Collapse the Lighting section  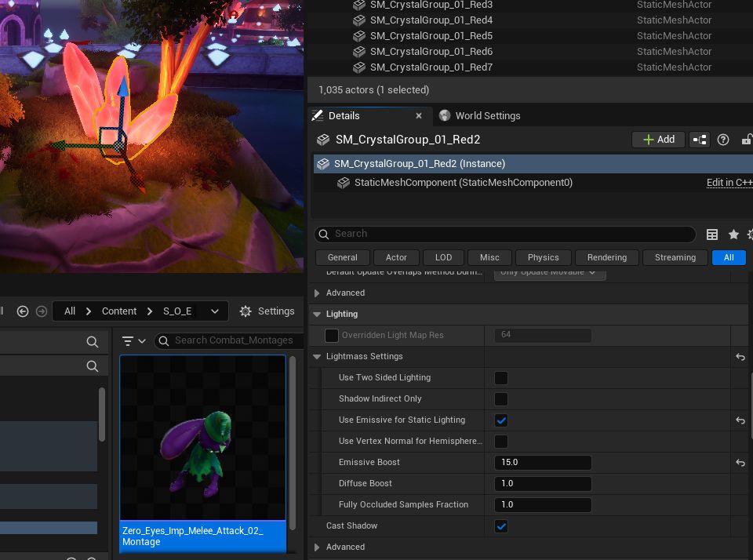pyautogui.click(x=316, y=314)
